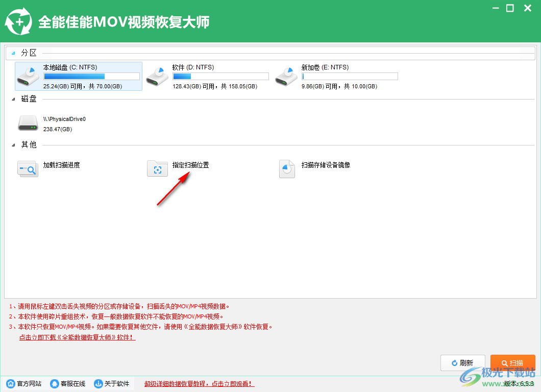This screenshot has height=392, width=541.
Task: Click the D drive usage bar
Action: 221,76
